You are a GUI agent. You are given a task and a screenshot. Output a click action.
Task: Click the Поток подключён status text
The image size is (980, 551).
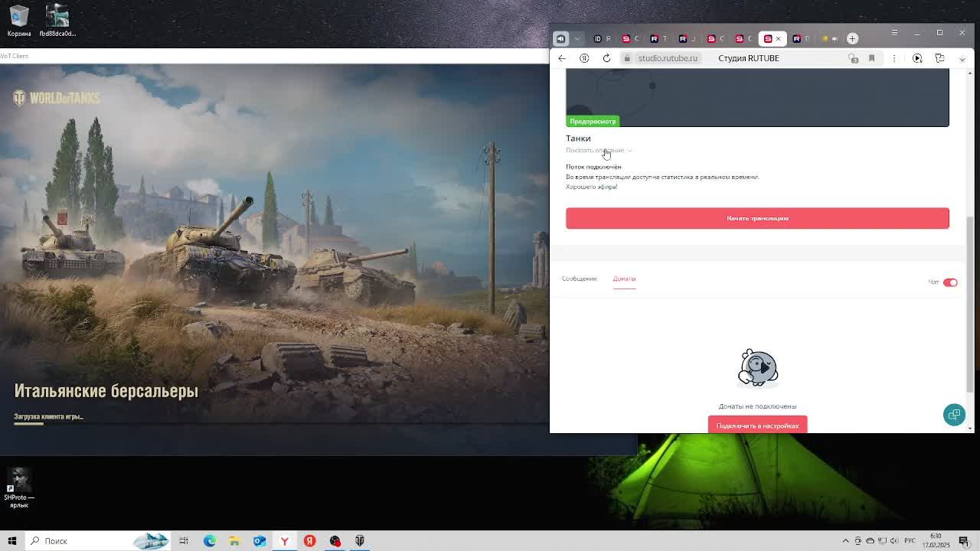(x=593, y=167)
